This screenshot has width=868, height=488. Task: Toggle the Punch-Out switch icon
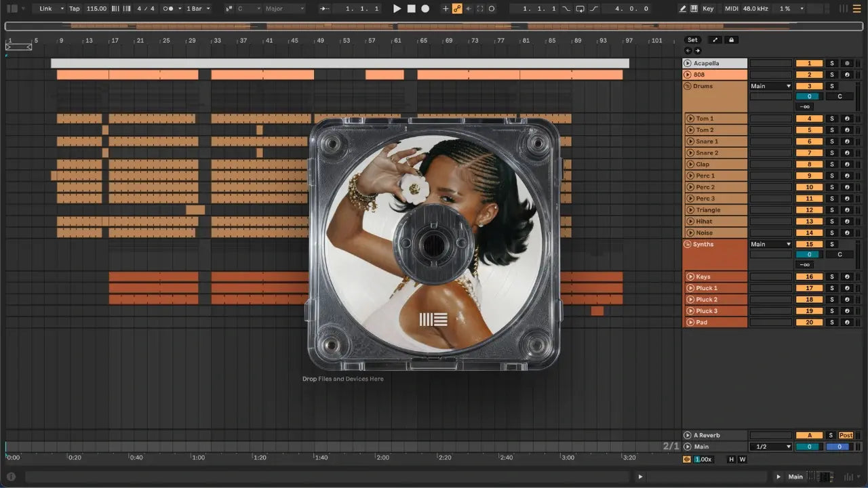594,9
